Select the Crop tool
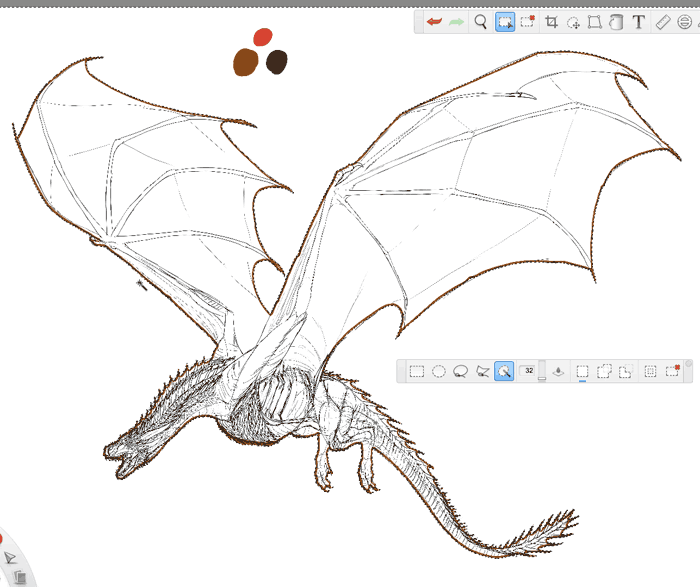 coord(551,21)
